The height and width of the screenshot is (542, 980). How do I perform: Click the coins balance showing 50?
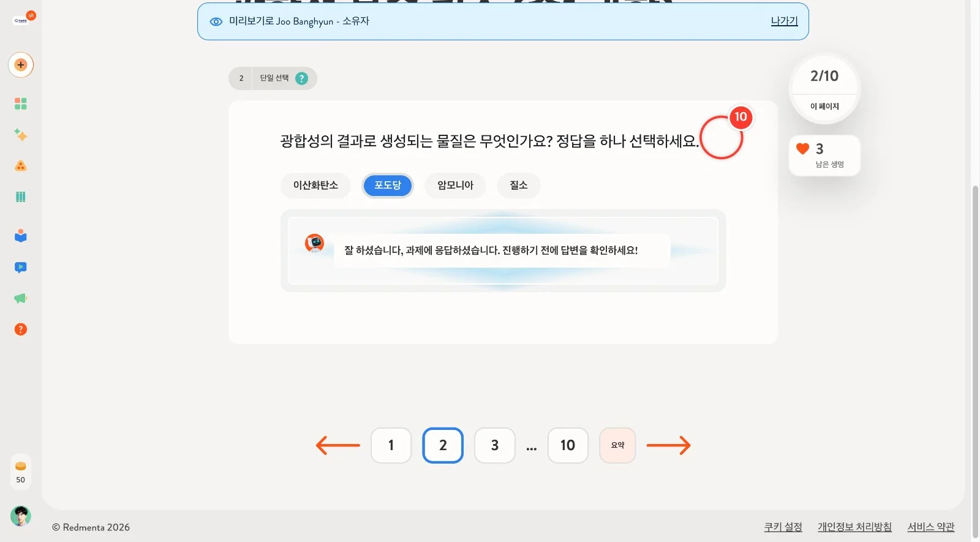point(21,472)
